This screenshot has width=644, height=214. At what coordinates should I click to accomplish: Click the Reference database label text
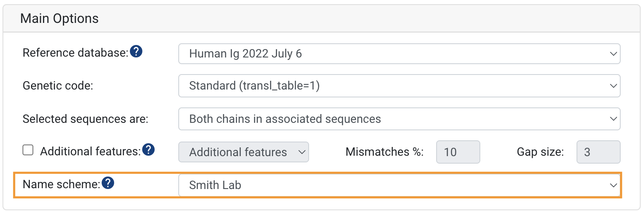(75, 53)
